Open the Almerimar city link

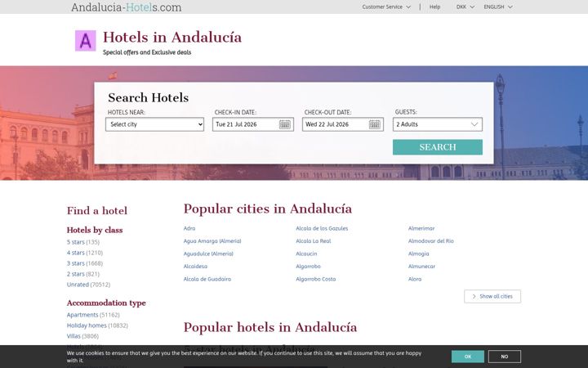(x=421, y=228)
